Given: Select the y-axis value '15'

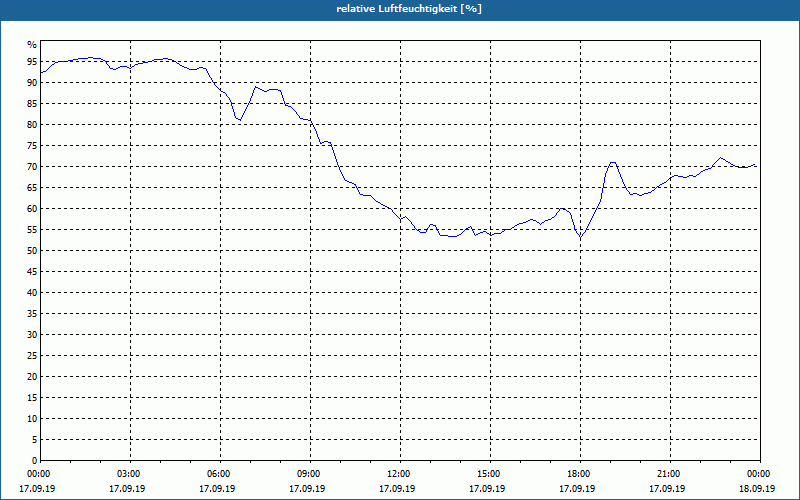Looking at the screenshot, I should click(x=32, y=397).
